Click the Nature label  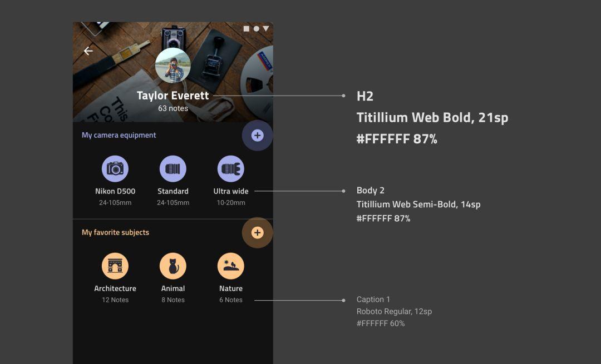coord(231,288)
